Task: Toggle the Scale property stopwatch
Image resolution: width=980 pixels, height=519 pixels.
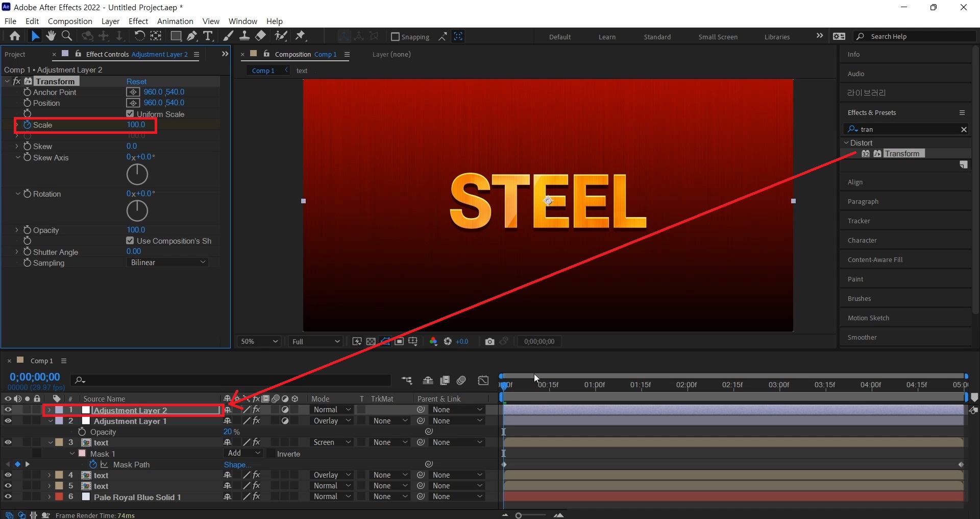Action: [x=28, y=125]
